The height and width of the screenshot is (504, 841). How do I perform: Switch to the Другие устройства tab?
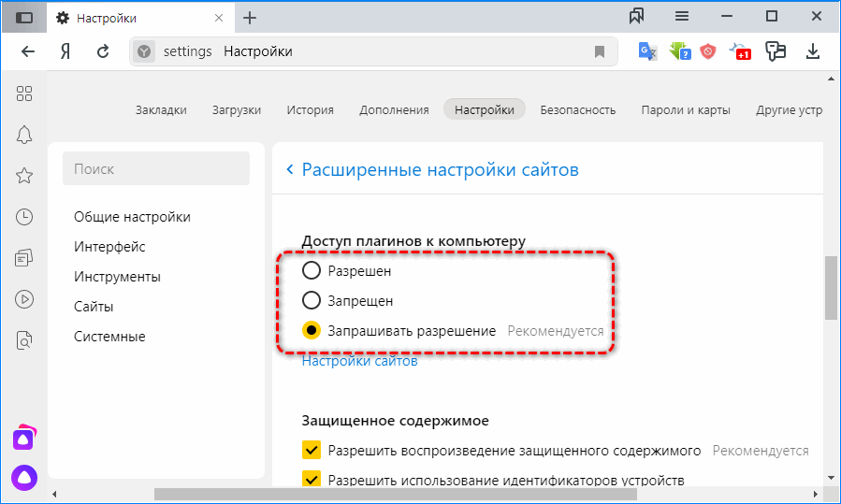tap(789, 110)
